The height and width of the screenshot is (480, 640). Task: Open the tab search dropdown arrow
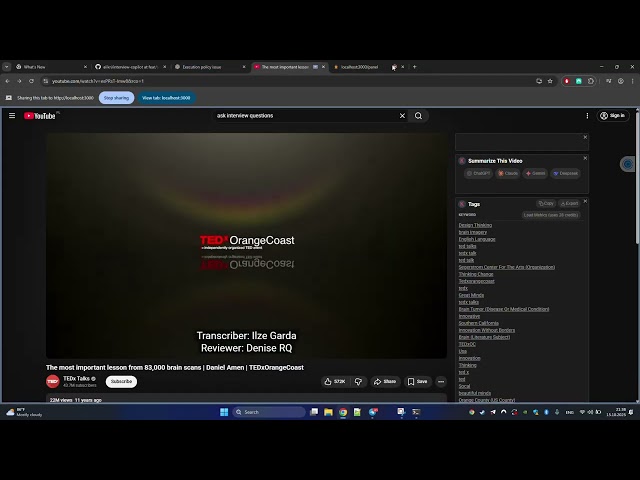7,67
